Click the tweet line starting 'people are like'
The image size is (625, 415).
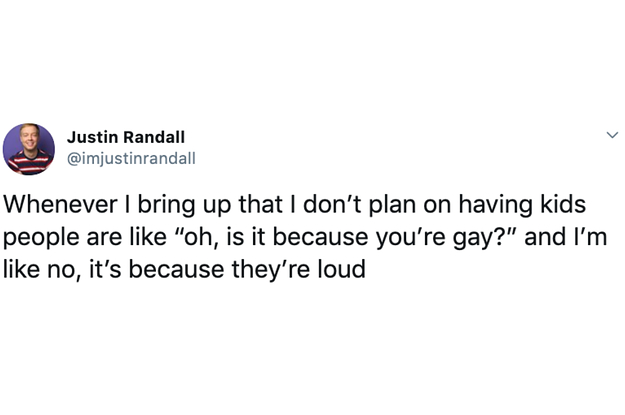tap(305, 237)
